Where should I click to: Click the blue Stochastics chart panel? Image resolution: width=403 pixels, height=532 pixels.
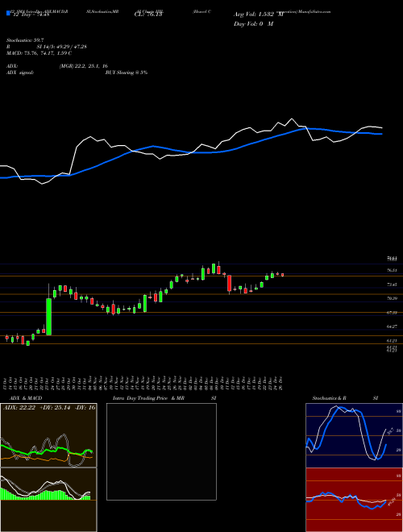(354, 435)
